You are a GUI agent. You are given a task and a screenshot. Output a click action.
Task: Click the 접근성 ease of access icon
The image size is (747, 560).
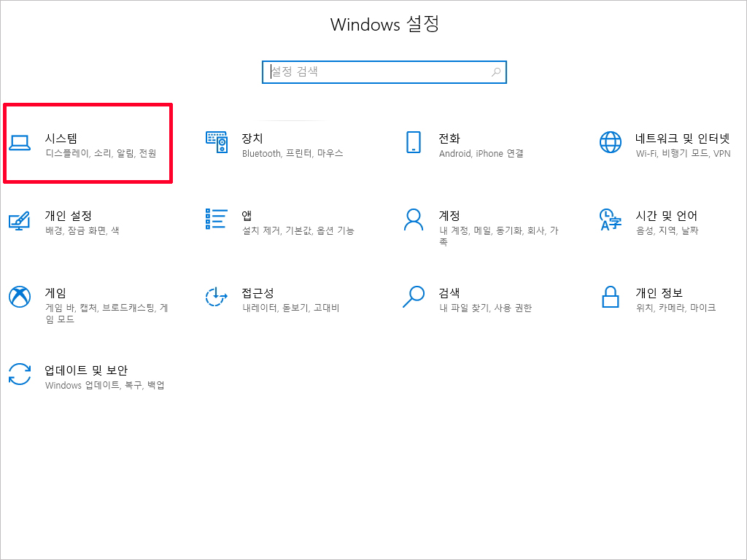pos(216,297)
